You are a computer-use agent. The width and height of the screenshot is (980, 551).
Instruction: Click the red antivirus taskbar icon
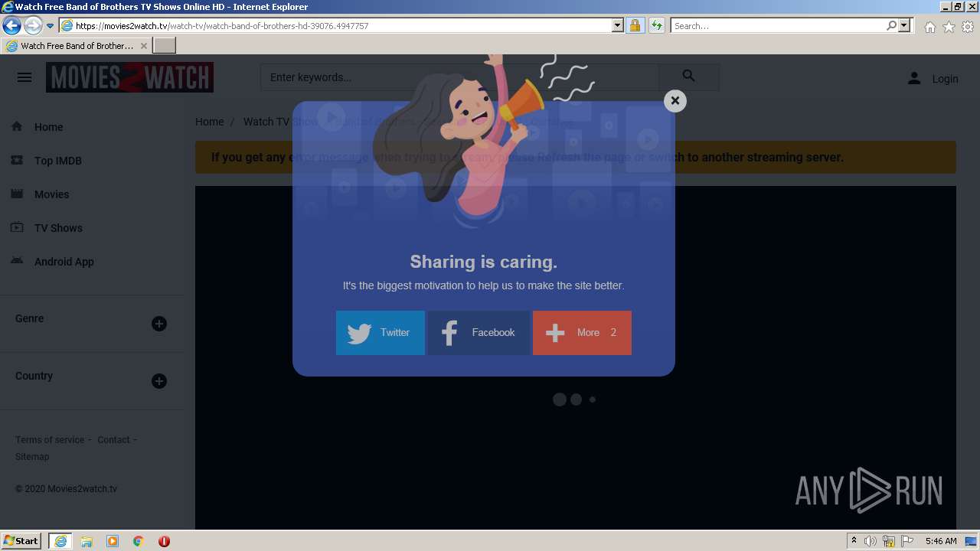coord(164,541)
